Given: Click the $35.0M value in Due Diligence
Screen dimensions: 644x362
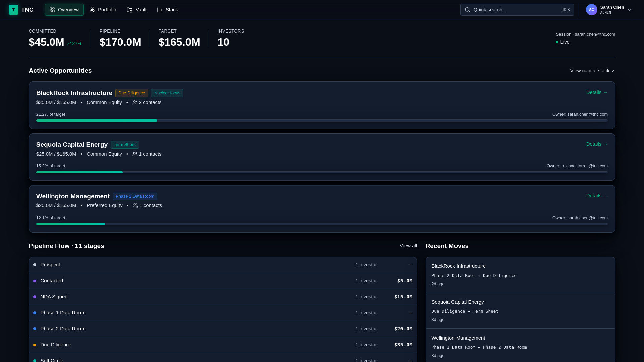Looking at the screenshot, I should pos(403,345).
